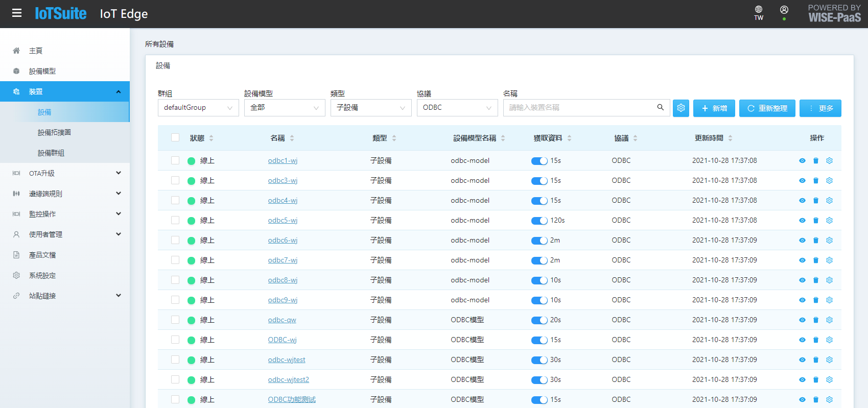Check the odbc5-wj row checkbox

click(x=175, y=220)
